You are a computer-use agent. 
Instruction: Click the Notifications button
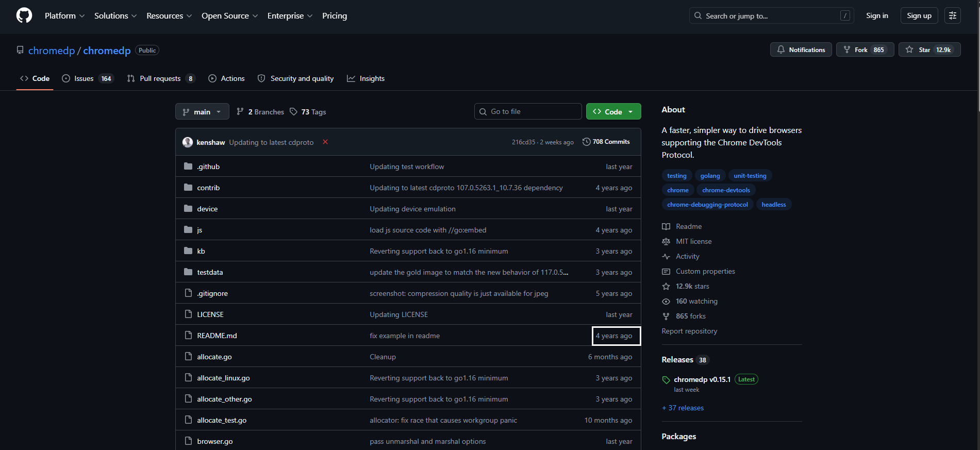coord(801,49)
